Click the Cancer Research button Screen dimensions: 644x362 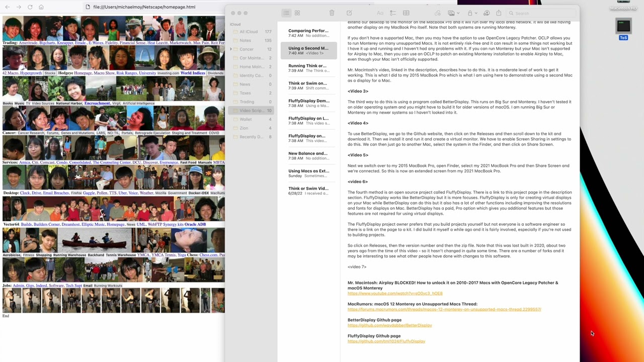31,133
